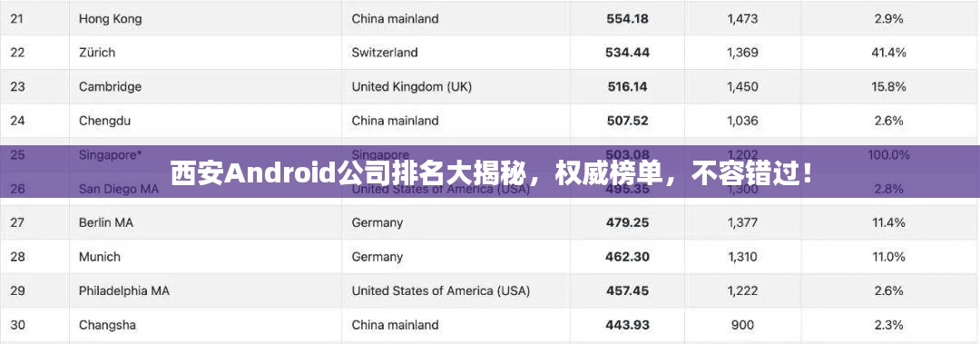Click the 443.93 score for Changsha

click(x=628, y=325)
